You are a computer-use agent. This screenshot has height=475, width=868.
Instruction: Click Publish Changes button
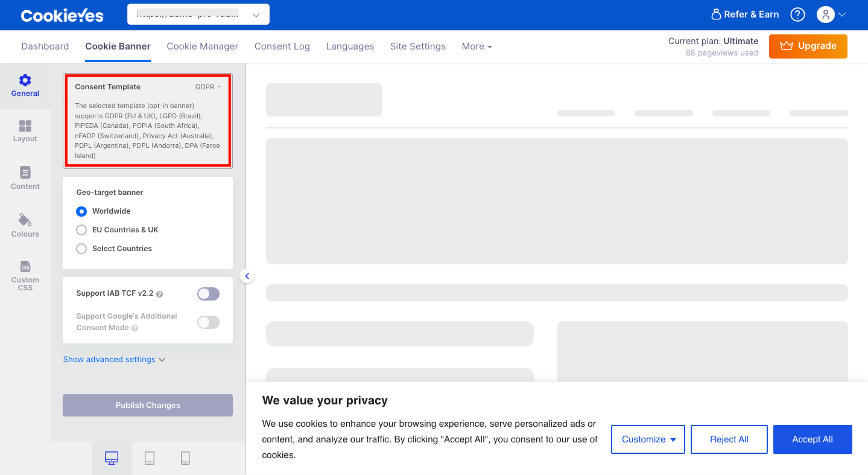tap(148, 405)
